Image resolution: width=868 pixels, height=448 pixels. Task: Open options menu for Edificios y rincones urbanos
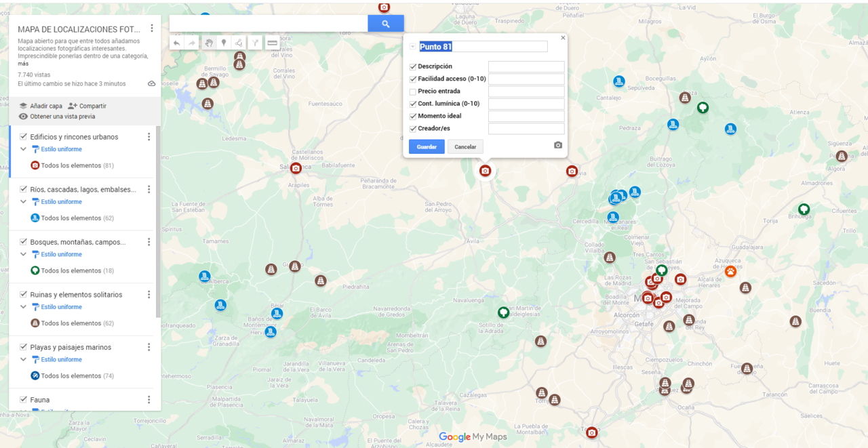(149, 137)
